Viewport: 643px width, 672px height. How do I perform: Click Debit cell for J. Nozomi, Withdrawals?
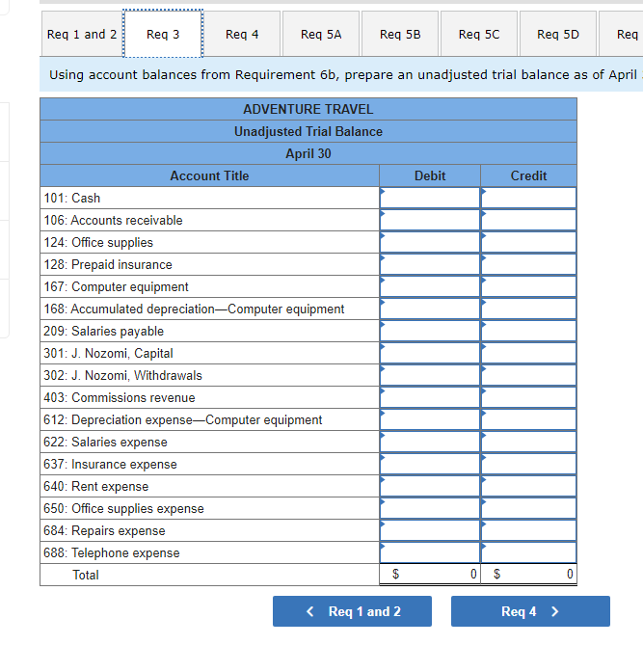pos(430,375)
